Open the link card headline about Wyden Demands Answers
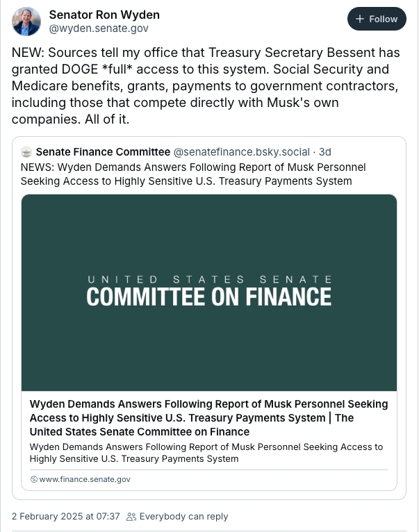 tap(208, 417)
